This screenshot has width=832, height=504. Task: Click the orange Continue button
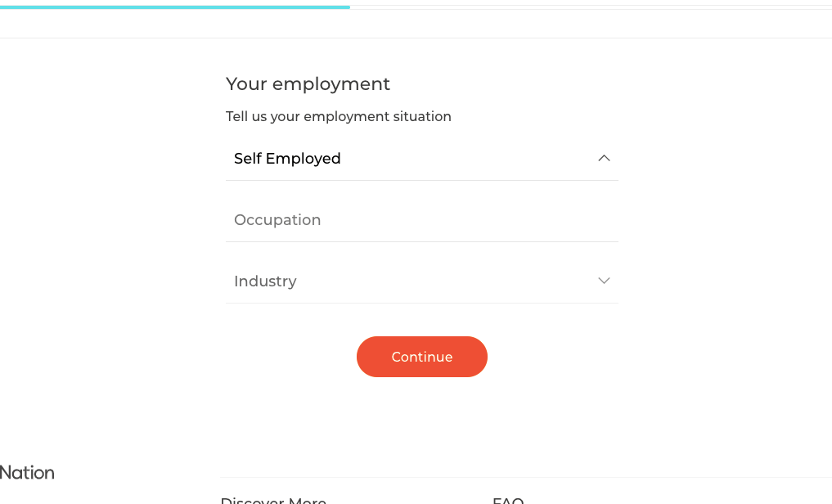pos(422,357)
